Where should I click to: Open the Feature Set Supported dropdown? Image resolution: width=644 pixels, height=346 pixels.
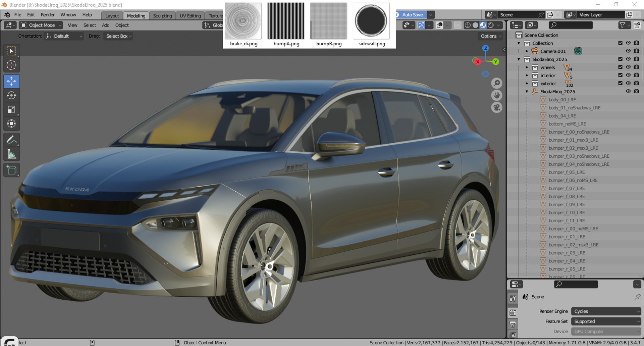pyautogui.click(x=606, y=322)
